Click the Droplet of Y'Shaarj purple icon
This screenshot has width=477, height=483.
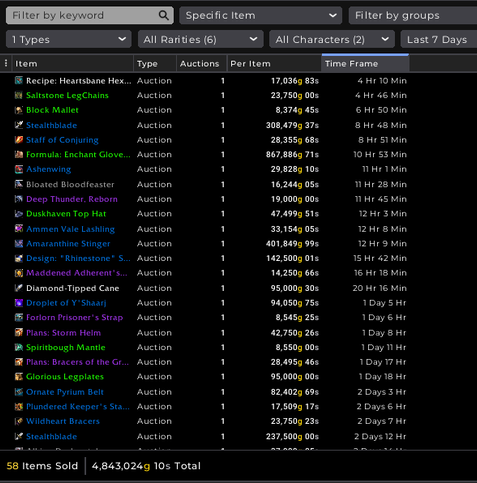pos(19,303)
